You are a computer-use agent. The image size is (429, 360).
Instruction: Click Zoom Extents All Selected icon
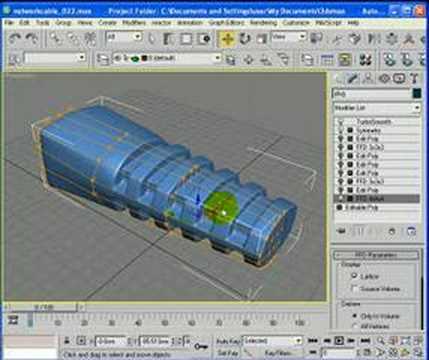point(418,341)
